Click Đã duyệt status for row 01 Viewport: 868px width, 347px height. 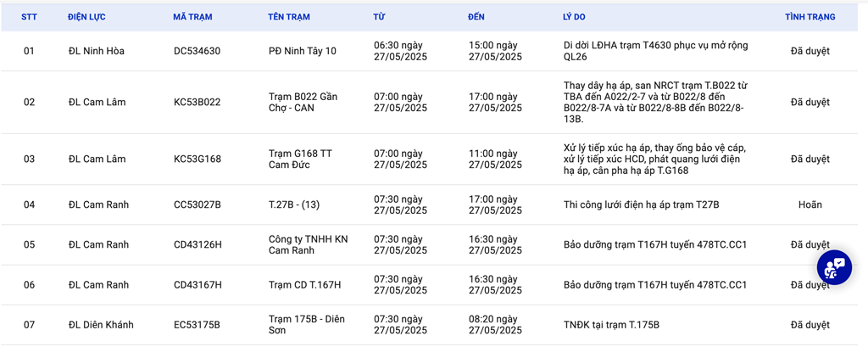(810, 51)
